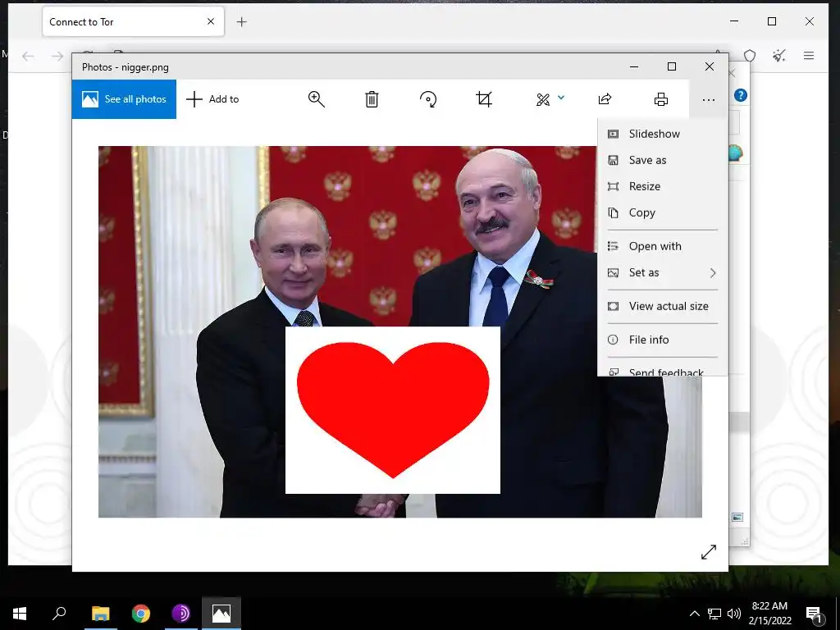The width and height of the screenshot is (840, 630).
Task: Click the blue help question mark icon
Action: pos(741,95)
